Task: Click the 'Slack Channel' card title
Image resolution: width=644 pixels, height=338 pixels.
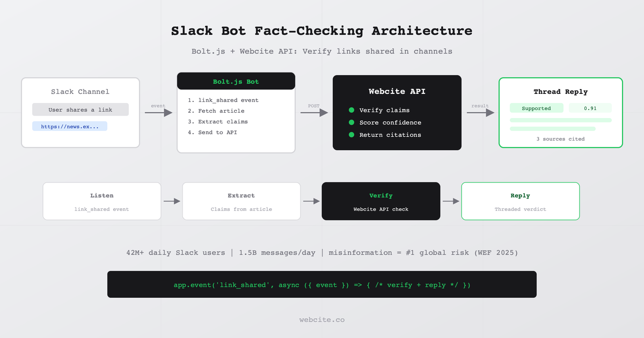Action: point(80,92)
